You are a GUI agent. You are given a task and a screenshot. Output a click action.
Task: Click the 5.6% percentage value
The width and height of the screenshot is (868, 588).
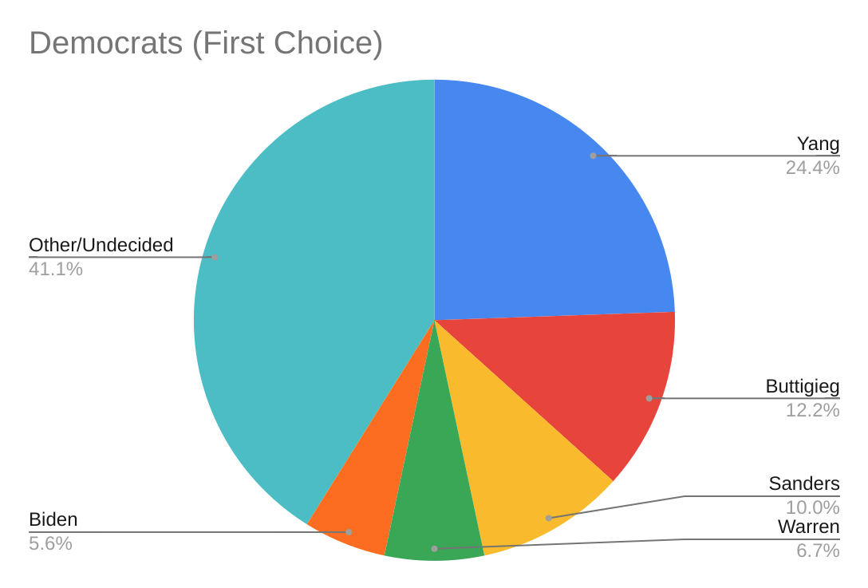(x=50, y=544)
